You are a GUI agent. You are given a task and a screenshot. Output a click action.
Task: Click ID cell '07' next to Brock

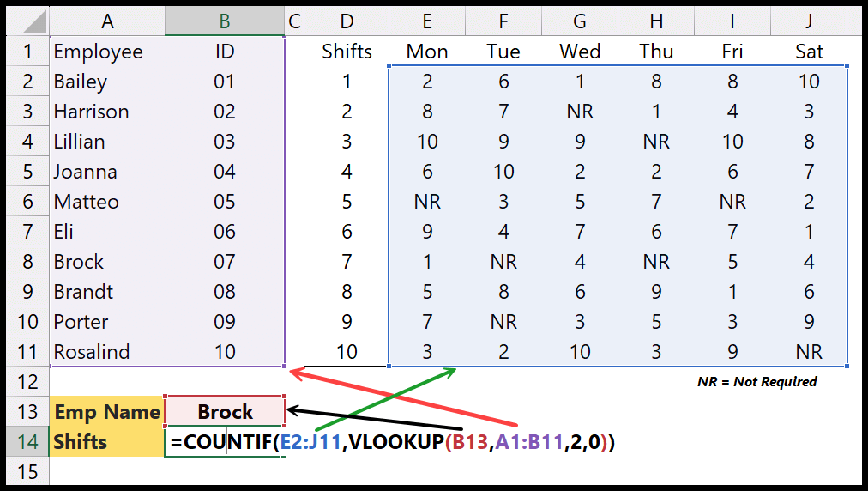tap(225, 262)
